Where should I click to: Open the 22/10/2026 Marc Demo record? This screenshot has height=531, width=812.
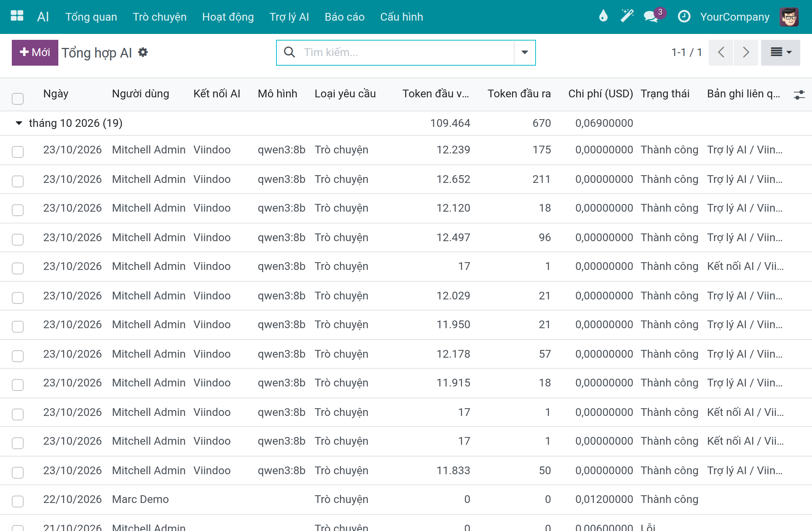pyautogui.click(x=406, y=499)
